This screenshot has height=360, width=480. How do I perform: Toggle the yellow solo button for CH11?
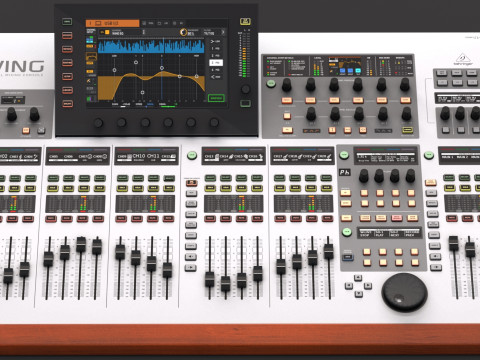tap(153, 188)
